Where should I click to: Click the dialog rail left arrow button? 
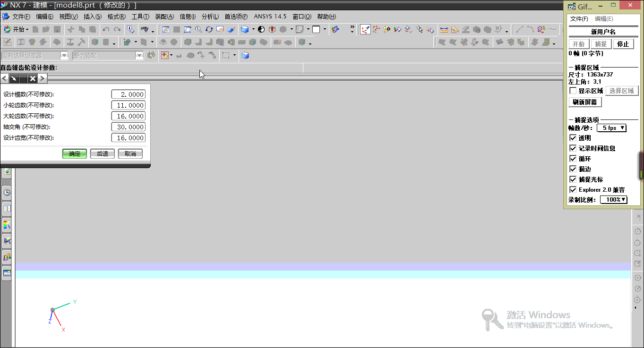click(x=5, y=78)
